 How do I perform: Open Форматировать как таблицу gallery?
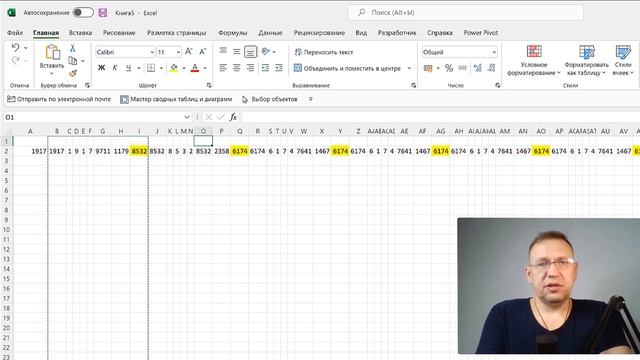(x=587, y=60)
